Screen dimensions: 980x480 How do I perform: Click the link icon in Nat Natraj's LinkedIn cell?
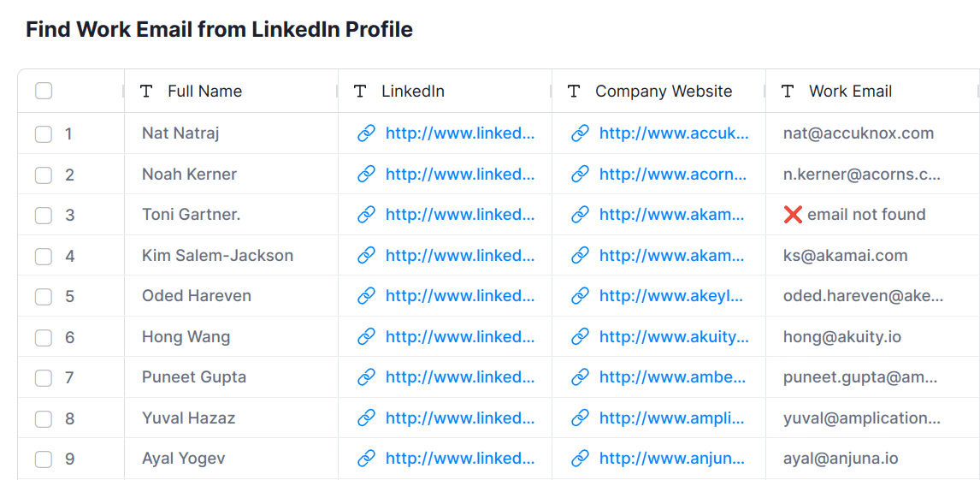[x=366, y=133]
